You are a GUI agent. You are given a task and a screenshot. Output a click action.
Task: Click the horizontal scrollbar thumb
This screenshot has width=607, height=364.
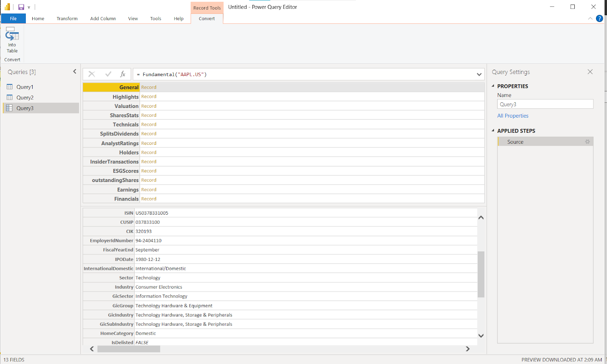129,349
